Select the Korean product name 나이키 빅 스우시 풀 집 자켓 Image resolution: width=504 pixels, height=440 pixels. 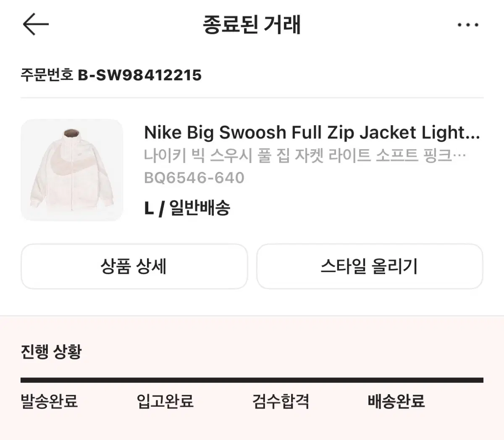click(x=304, y=155)
